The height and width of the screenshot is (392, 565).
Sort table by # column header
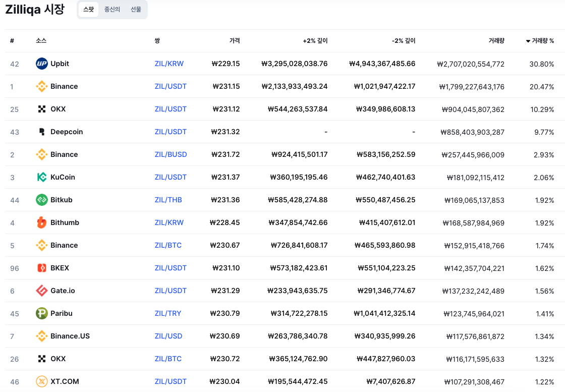pyautogui.click(x=12, y=41)
